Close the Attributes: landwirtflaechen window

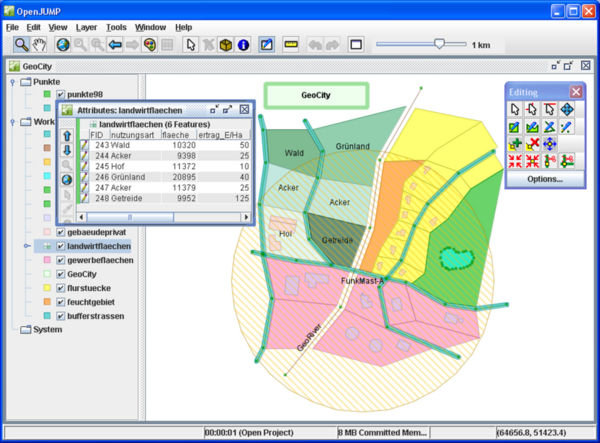244,110
